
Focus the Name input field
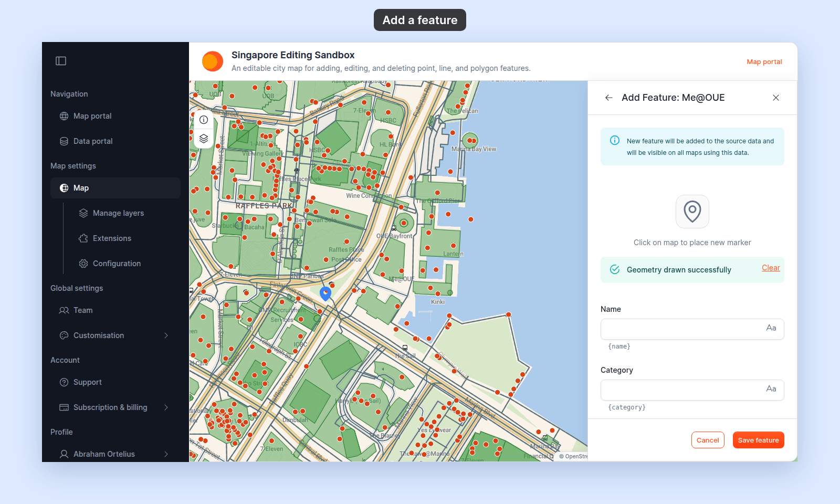[692, 329]
